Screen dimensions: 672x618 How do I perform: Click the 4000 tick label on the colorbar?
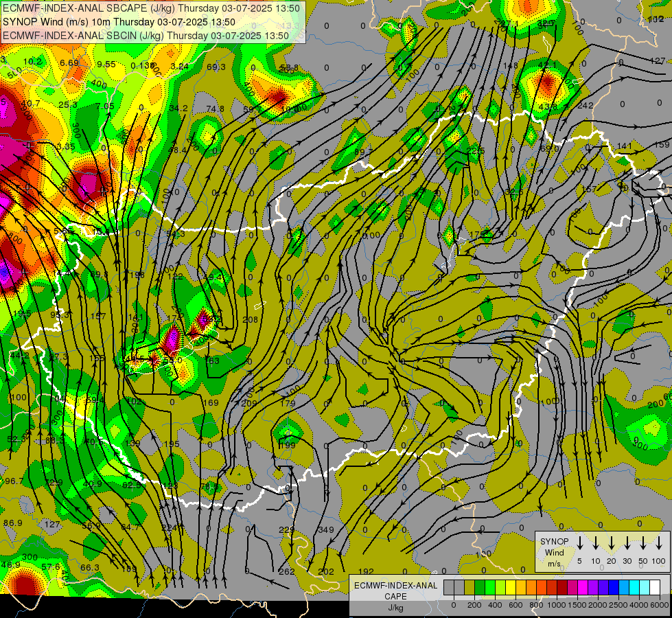pyautogui.click(x=640, y=605)
